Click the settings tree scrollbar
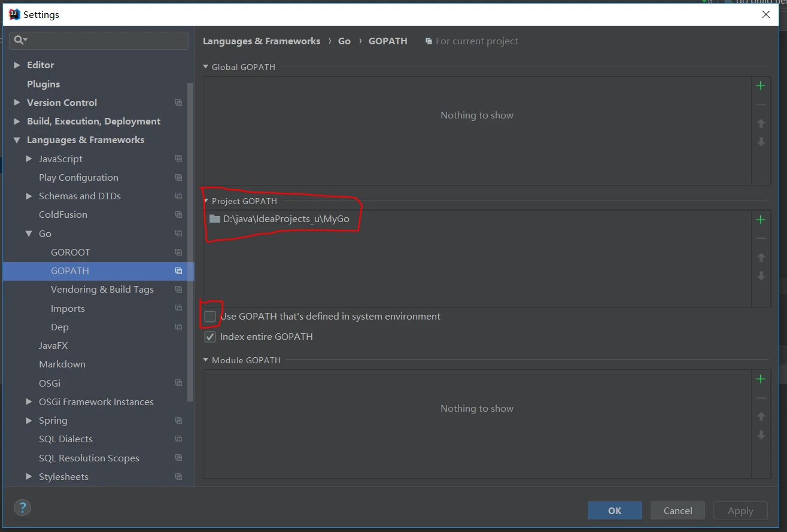This screenshot has width=787, height=532. tap(191, 242)
